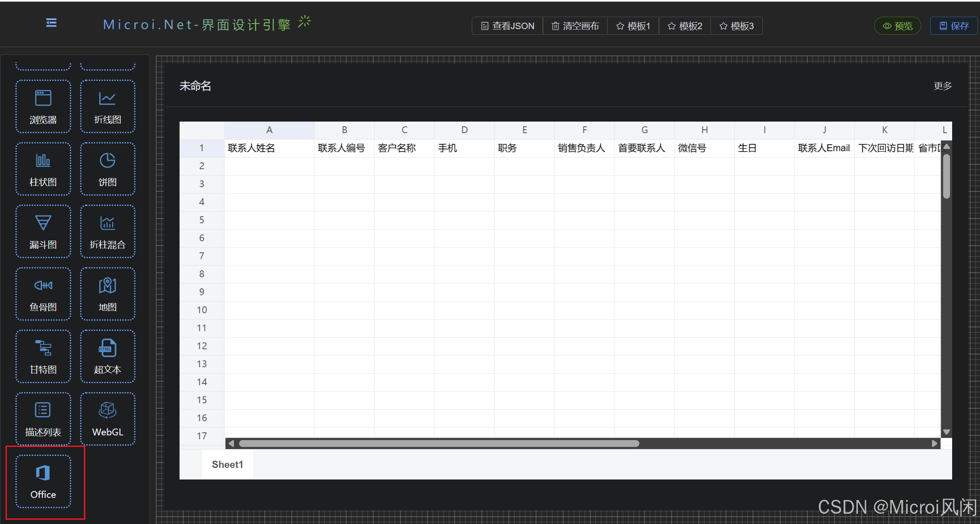
Task: Select the 地图 map component
Action: click(x=108, y=294)
